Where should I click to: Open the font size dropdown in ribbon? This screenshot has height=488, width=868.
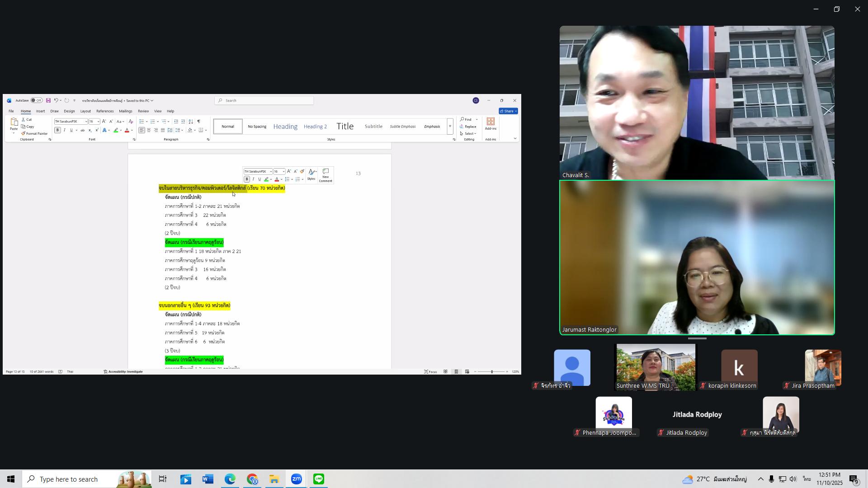tap(98, 122)
